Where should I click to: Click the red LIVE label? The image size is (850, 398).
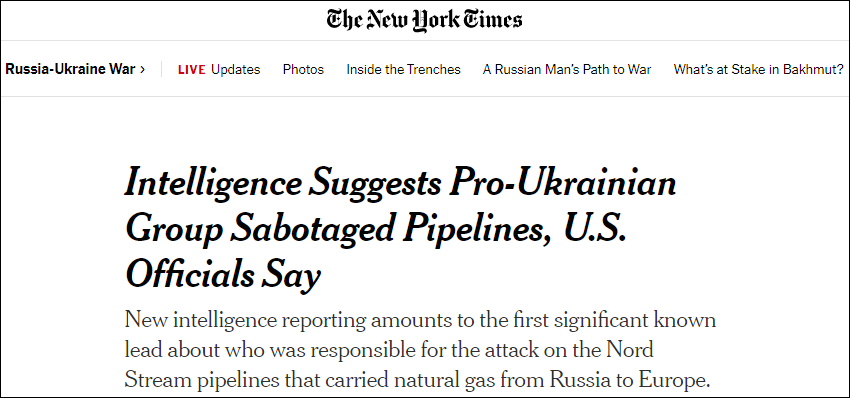[x=192, y=69]
